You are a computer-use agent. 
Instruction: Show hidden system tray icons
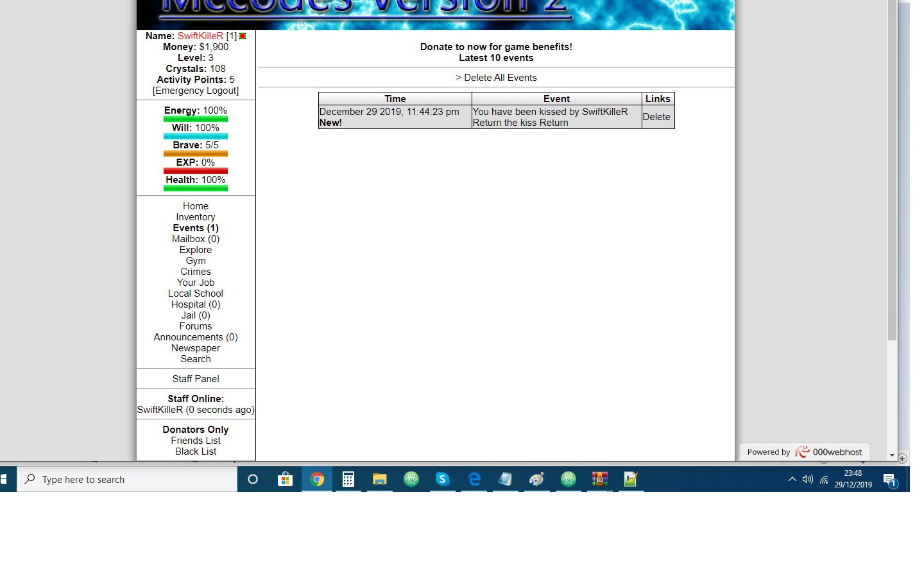tap(792, 479)
